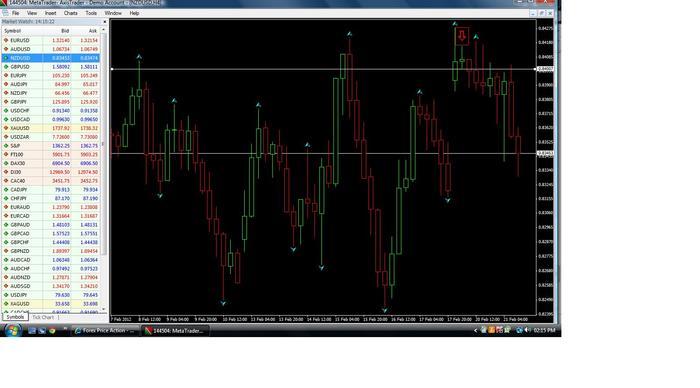Image resolution: width=700 pixels, height=388 pixels.
Task: Select the GBPJPY symbol row
Action: pos(51,102)
